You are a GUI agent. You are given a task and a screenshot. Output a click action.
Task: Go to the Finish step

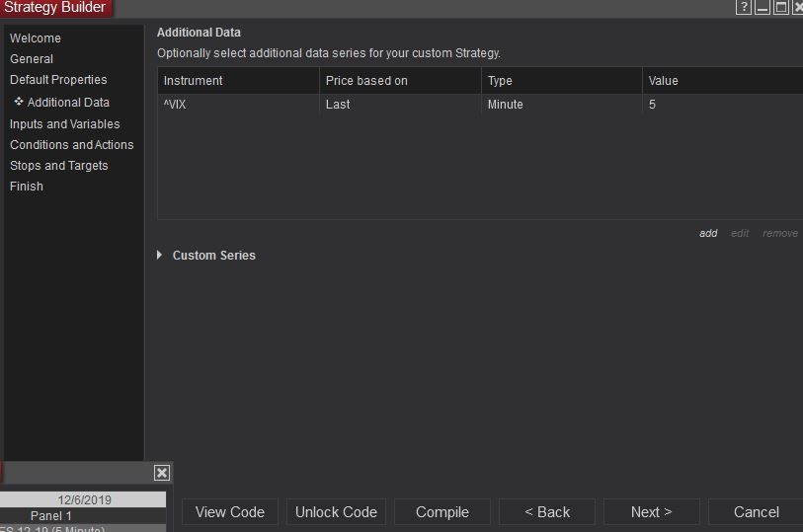[x=27, y=187]
